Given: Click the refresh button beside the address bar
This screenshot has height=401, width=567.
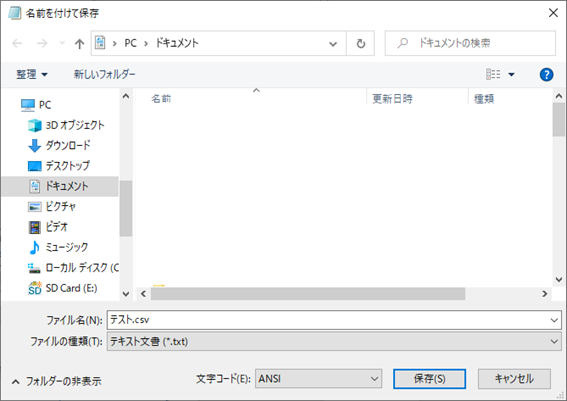Looking at the screenshot, I should (x=360, y=43).
